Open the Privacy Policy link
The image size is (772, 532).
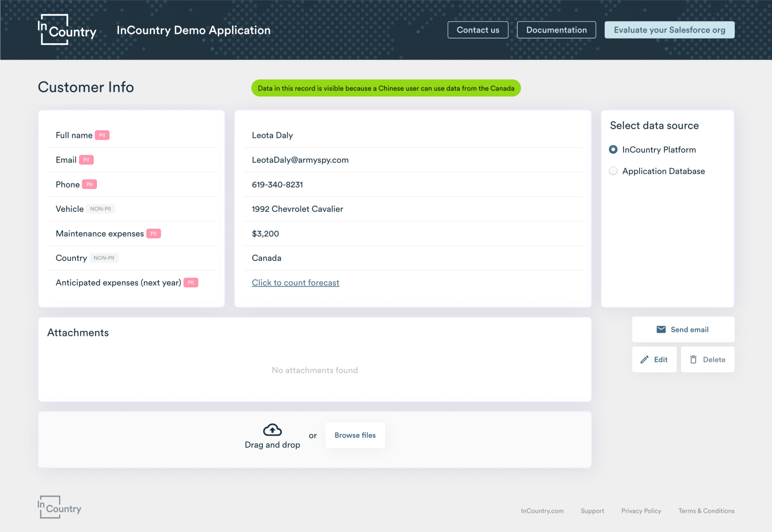click(x=641, y=510)
